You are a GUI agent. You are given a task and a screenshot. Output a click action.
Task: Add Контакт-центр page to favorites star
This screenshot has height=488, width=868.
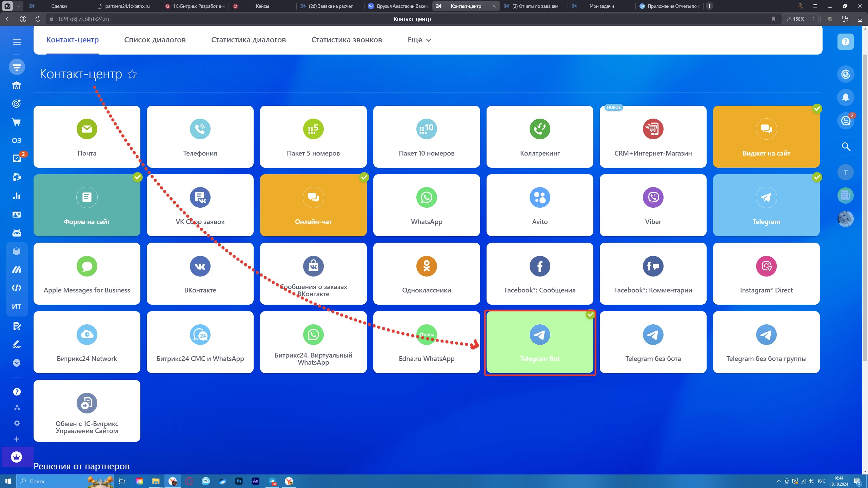[x=132, y=74]
